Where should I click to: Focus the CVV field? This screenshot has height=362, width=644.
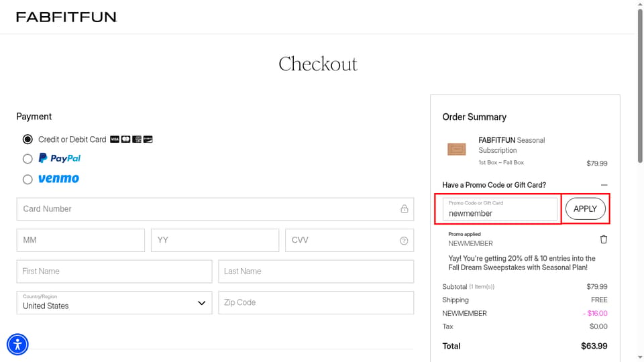(x=350, y=240)
